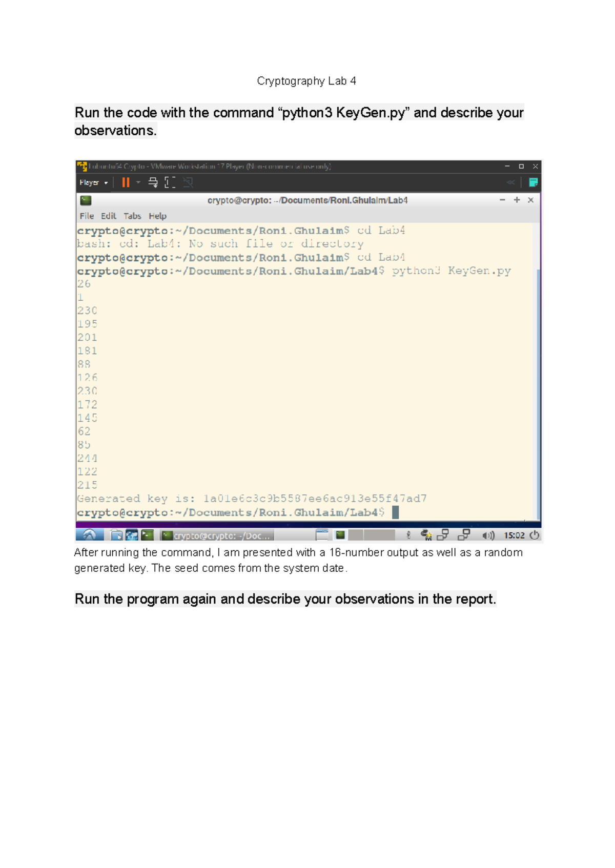This screenshot has width=615, height=868.
Task: Open the Player menu dropdown
Action: coord(93,182)
